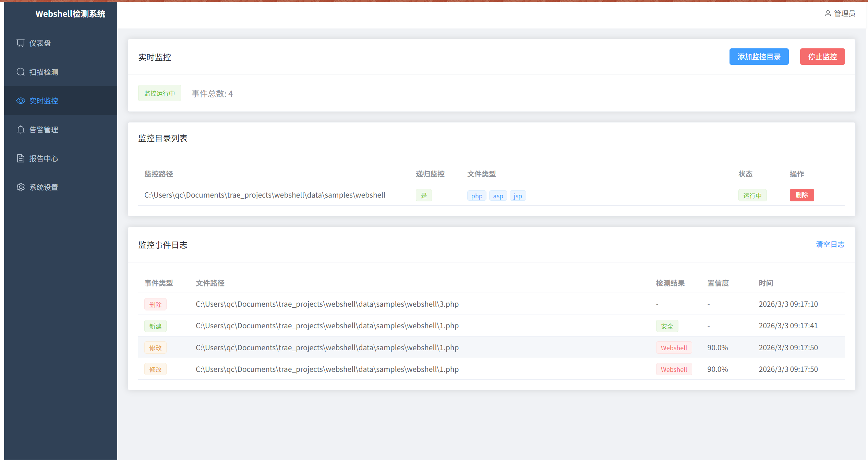Image resolution: width=868 pixels, height=460 pixels.
Task: Click the system settings gear icon
Action: 21,187
